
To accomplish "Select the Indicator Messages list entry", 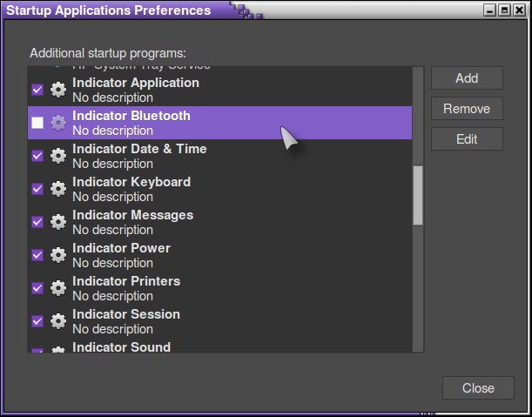I will [x=218, y=222].
